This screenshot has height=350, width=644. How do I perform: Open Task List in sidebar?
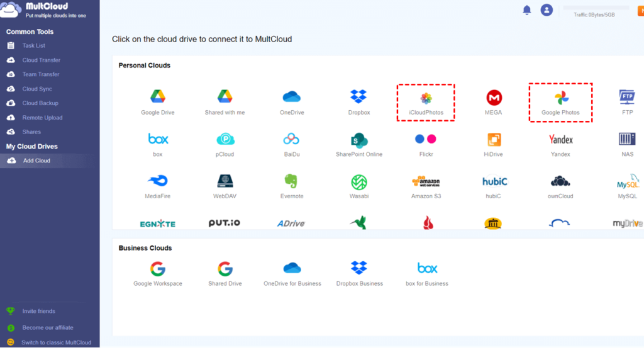point(34,46)
